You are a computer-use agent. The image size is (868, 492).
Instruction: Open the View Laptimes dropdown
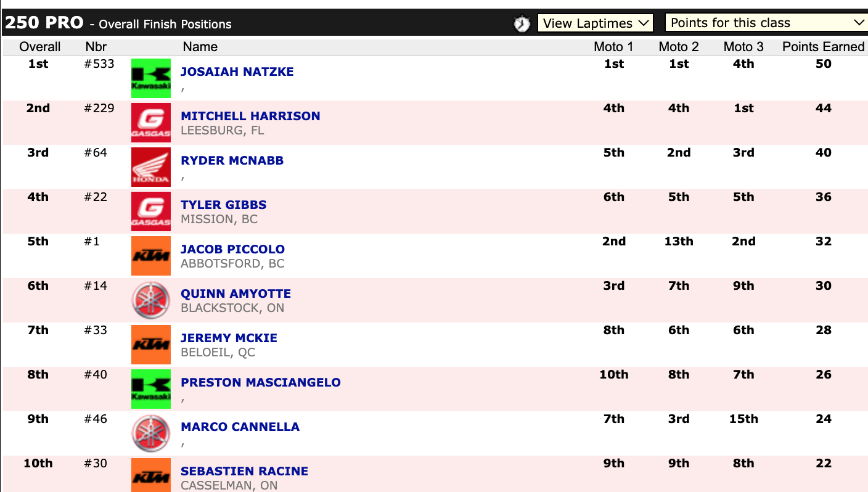click(595, 23)
